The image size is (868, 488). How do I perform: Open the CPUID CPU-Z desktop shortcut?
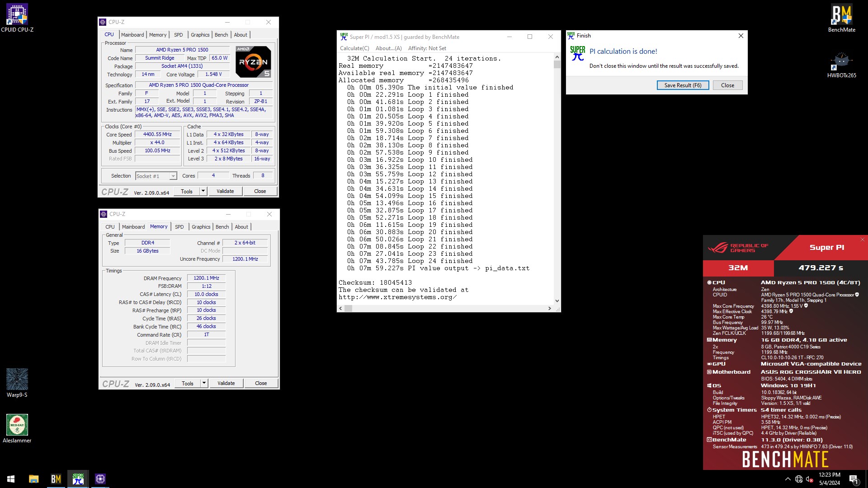(17, 18)
